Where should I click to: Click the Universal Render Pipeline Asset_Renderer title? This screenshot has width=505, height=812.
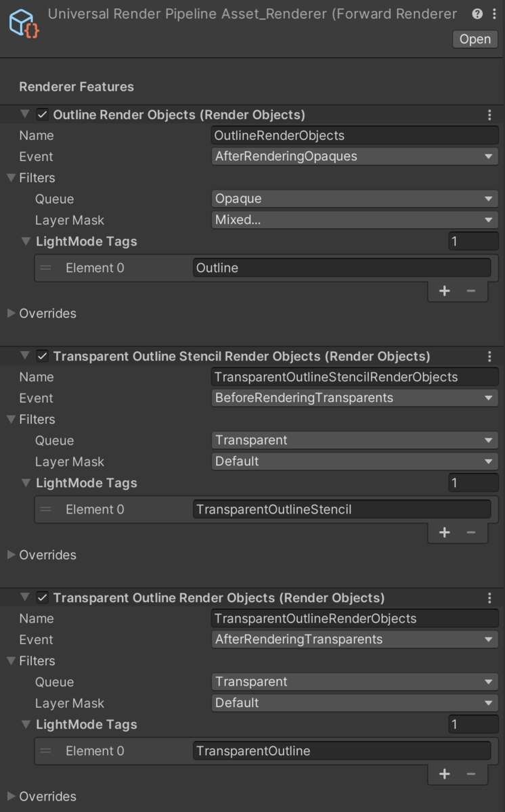[252, 14]
